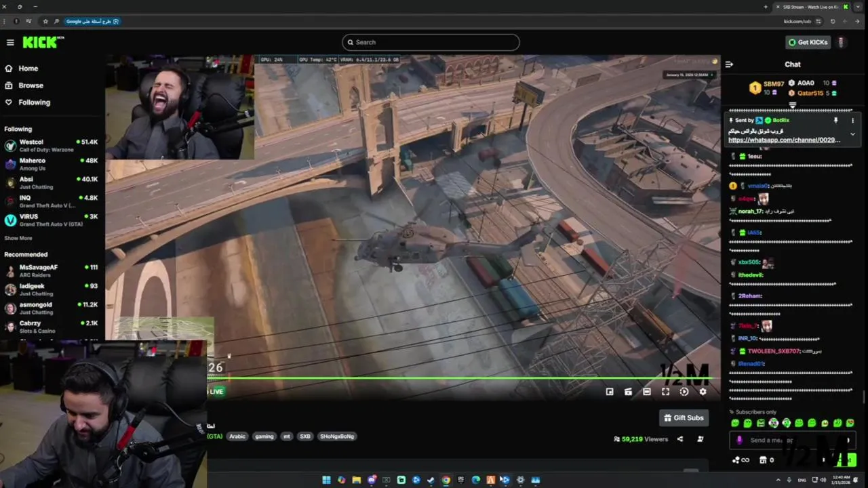Unpin the BotRix pinned message
Screen dimensions: 868x488
pos(835,121)
